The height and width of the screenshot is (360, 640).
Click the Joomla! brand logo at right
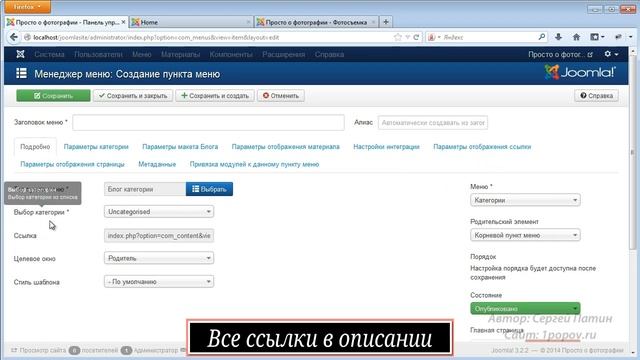tap(580, 73)
